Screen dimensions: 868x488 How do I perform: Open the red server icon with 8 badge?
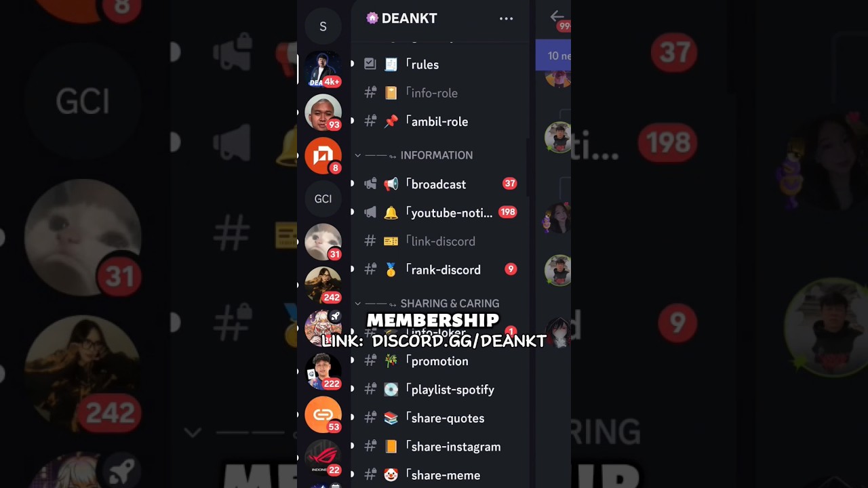tap(323, 156)
